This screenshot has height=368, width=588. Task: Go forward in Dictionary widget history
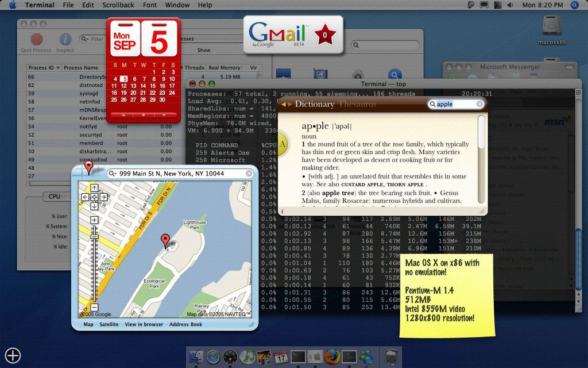[x=290, y=104]
